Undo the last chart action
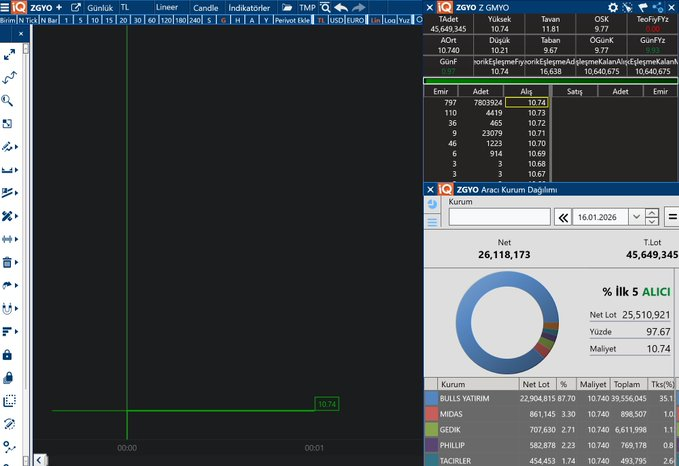The image size is (679, 466). tap(341, 7)
